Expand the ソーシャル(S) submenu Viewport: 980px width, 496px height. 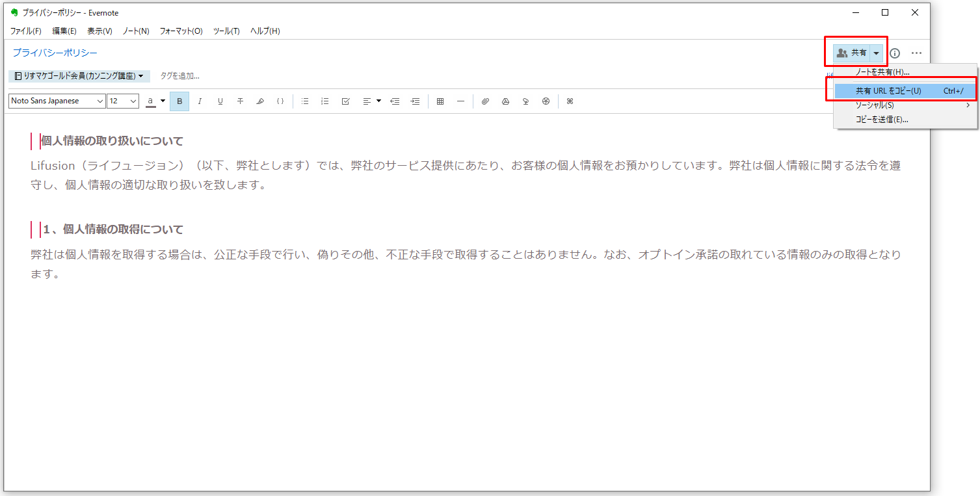pyautogui.click(x=905, y=105)
